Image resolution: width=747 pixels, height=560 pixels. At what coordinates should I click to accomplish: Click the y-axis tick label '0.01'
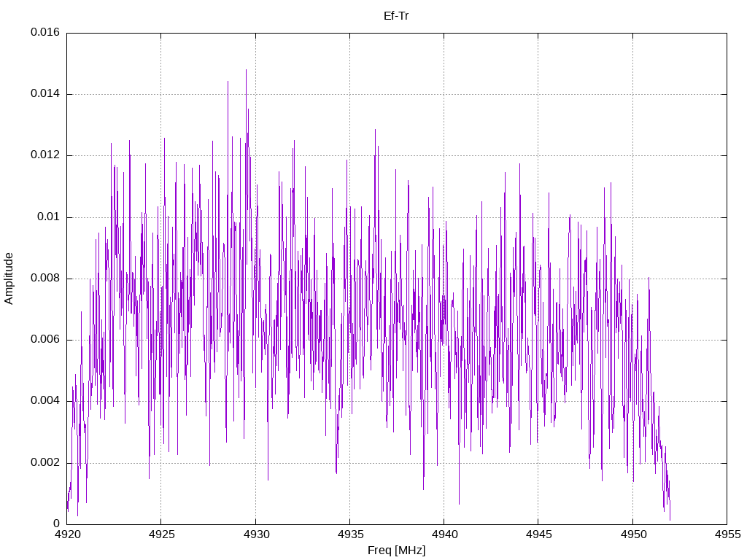[49, 217]
